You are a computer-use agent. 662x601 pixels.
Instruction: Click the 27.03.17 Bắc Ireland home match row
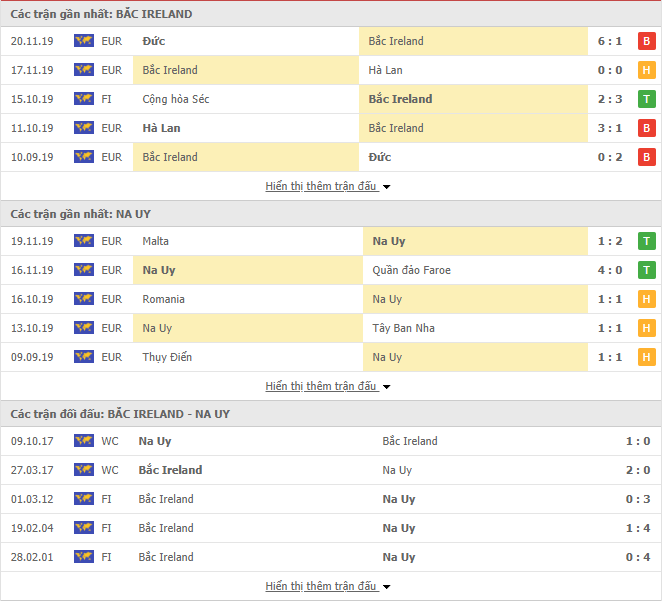click(331, 470)
